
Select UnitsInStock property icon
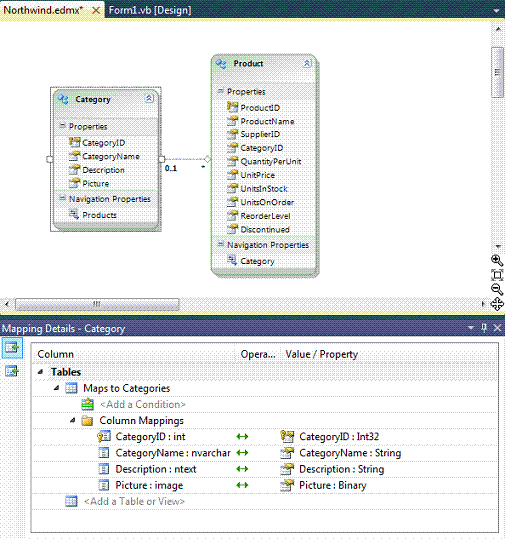pyautogui.click(x=232, y=188)
